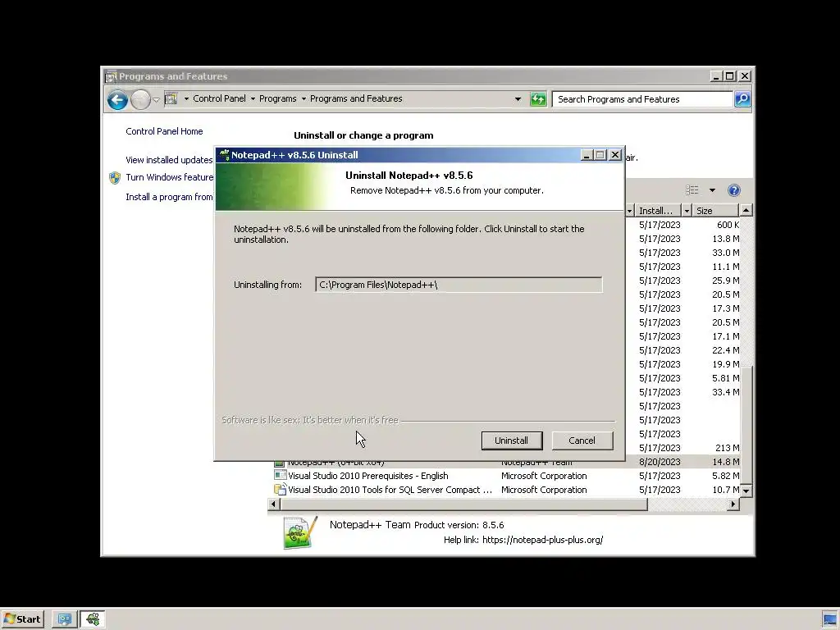Cancel the Notepad++ uninstall dialog
Image resolution: width=840 pixels, height=630 pixels.
point(582,441)
